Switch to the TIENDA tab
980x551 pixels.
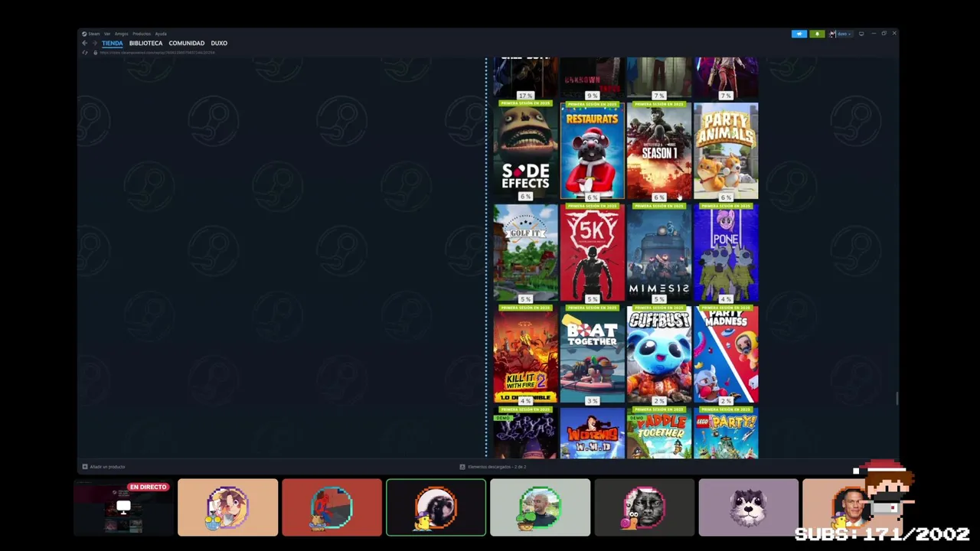(112, 43)
